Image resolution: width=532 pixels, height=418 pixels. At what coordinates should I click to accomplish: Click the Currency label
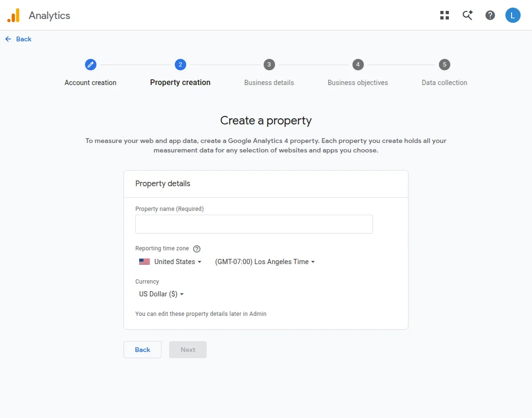[x=147, y=282]
